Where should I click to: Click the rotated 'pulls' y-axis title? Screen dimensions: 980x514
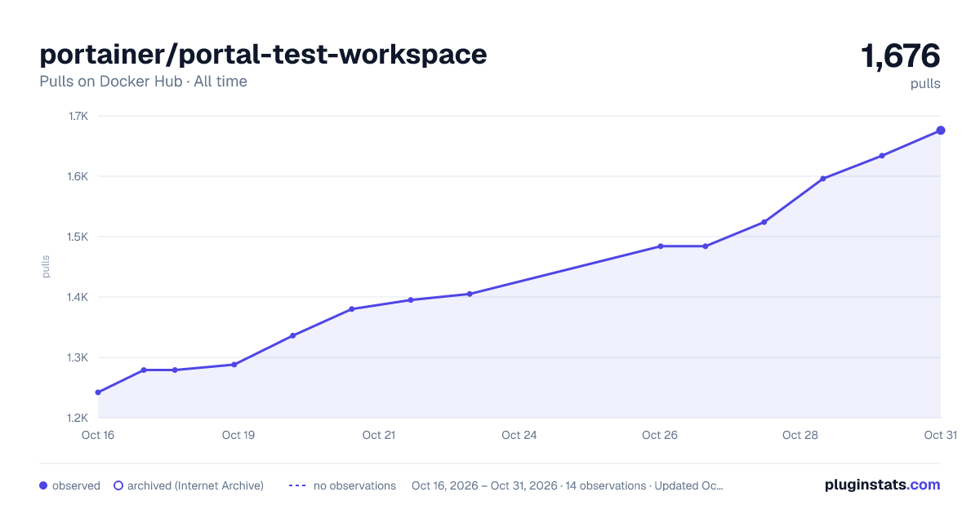coord(46,267)
